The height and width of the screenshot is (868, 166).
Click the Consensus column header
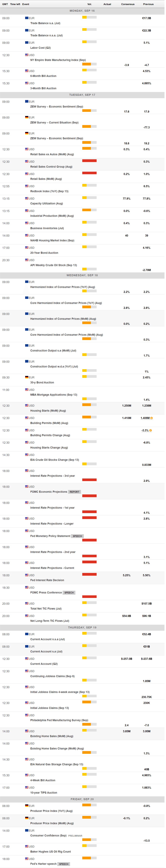point(128,4)
